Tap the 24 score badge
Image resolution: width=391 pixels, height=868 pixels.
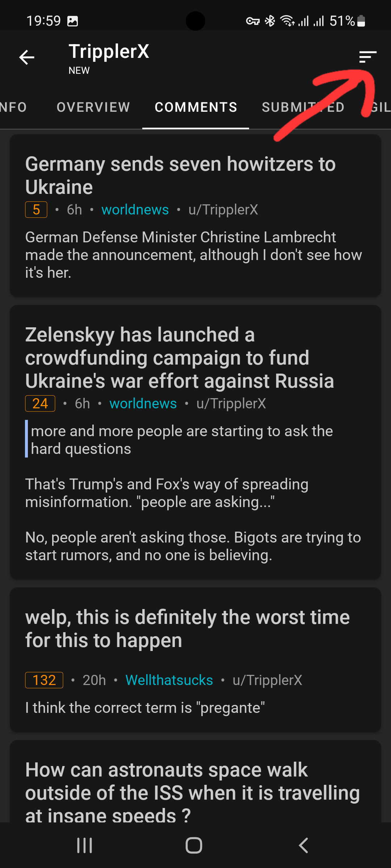click(40, 404)
